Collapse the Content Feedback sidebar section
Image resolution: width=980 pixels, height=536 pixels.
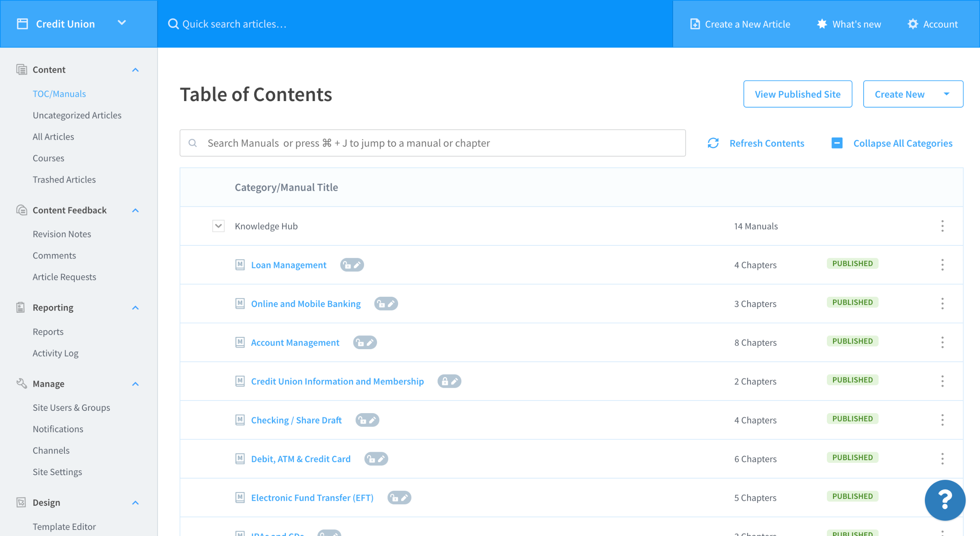pyautogui.click(x=135, y=210)
